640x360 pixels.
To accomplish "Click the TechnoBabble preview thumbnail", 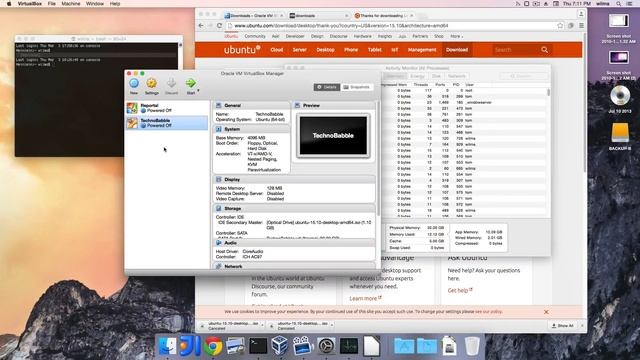I will 333,136.
